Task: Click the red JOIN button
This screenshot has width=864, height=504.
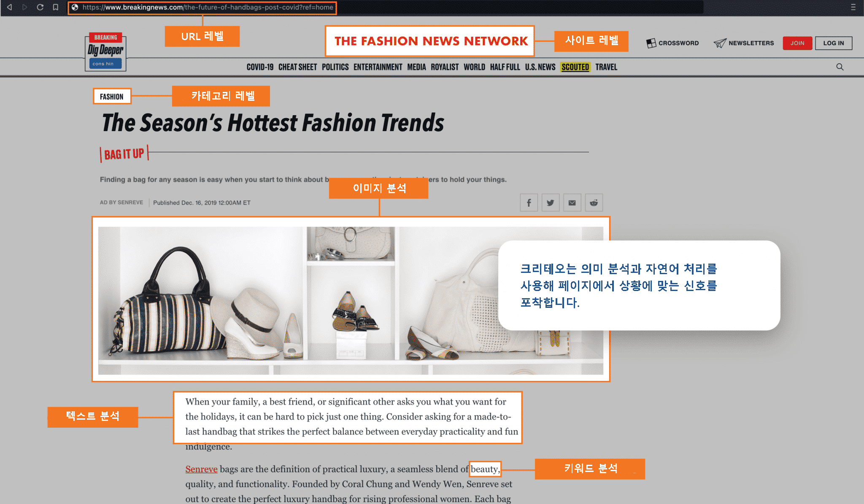Action: [x=797, y=43]
